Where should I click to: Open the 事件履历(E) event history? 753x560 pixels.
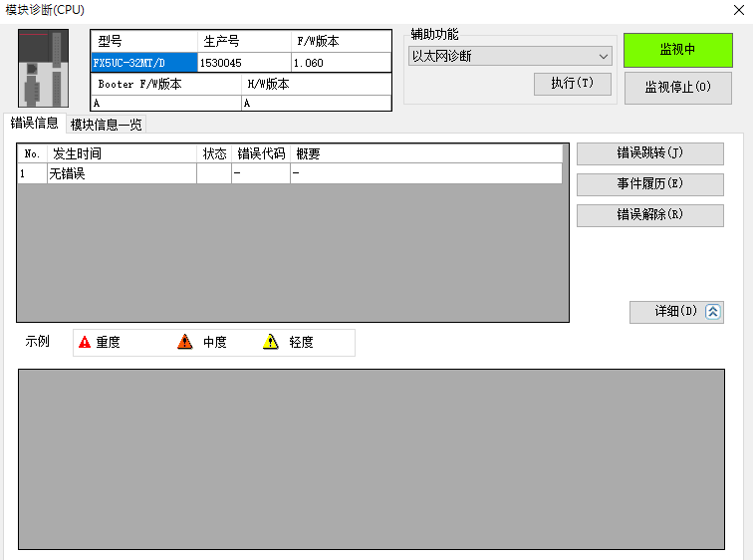pos(649,184)
